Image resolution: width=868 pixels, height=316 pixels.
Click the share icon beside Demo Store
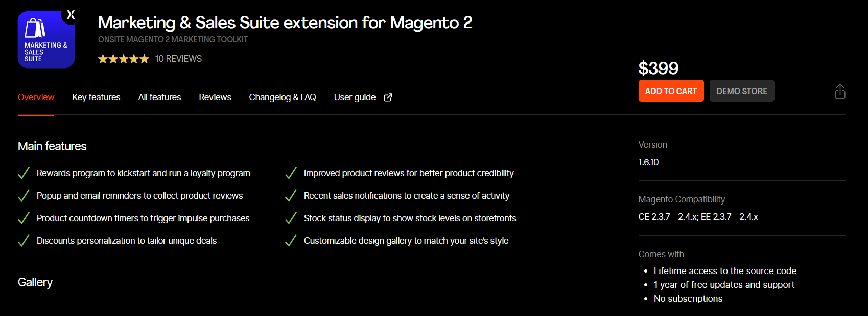839,91
